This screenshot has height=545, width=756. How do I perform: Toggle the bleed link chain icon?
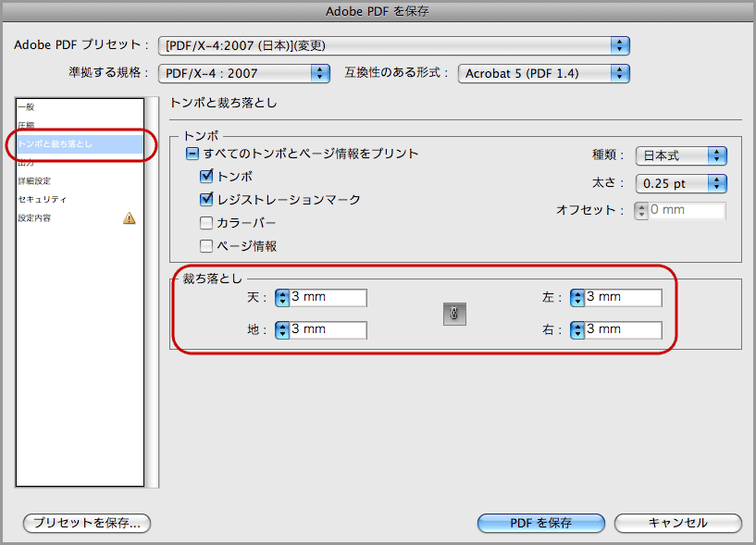click(x=454, y=314)
